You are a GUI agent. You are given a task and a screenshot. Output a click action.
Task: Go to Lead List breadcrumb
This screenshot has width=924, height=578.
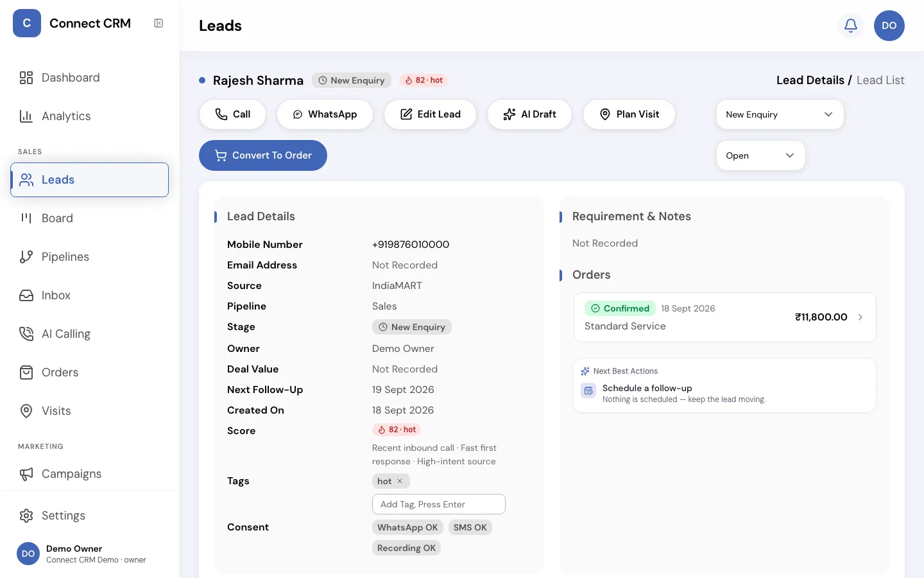(x=880, y=80)
